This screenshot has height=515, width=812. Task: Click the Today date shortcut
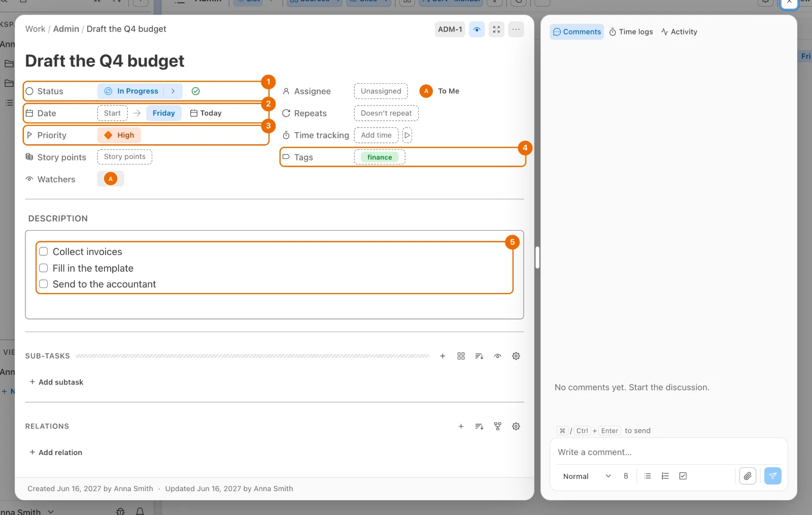206,113
